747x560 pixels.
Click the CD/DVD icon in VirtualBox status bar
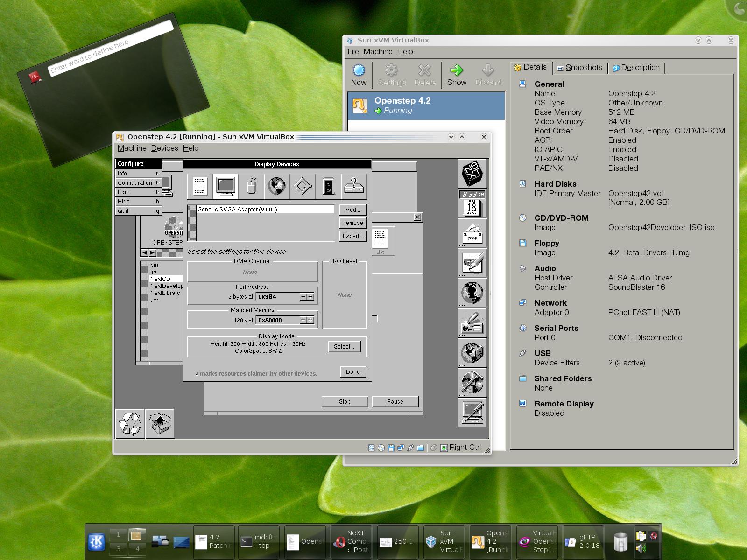pyautogui.click(x=381, y=448)
